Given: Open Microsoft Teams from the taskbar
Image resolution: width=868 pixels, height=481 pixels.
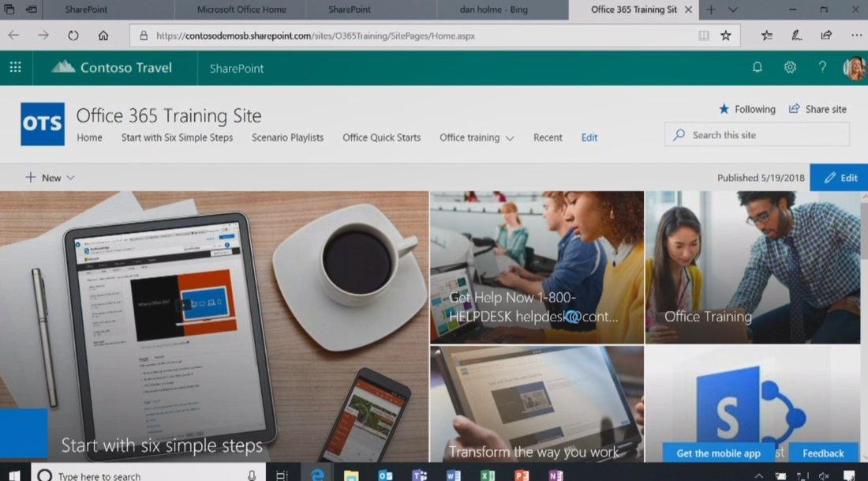Looking at the screenshot, I should pos(420,474).
